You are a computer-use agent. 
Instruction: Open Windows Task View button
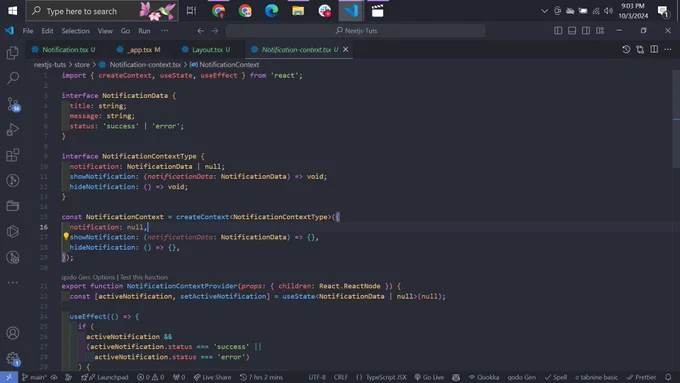point(191,11)
